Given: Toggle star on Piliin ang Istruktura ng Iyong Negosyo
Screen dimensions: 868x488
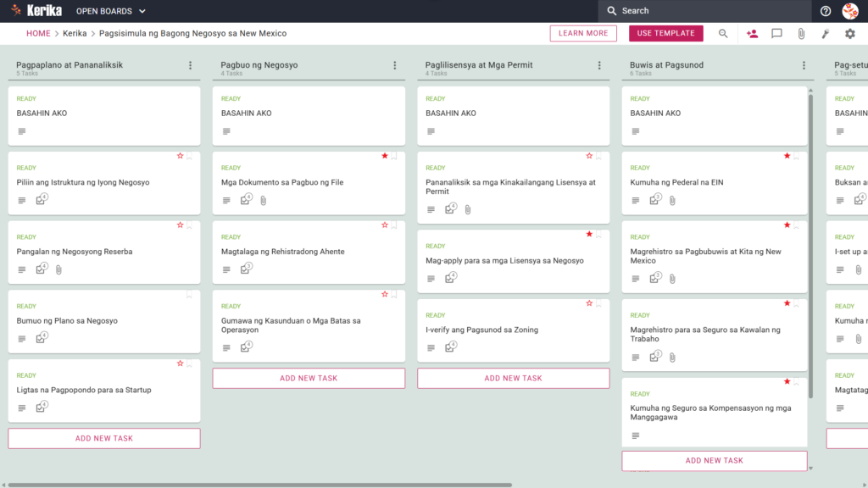Looking at the screenshot, I should 180,156.
